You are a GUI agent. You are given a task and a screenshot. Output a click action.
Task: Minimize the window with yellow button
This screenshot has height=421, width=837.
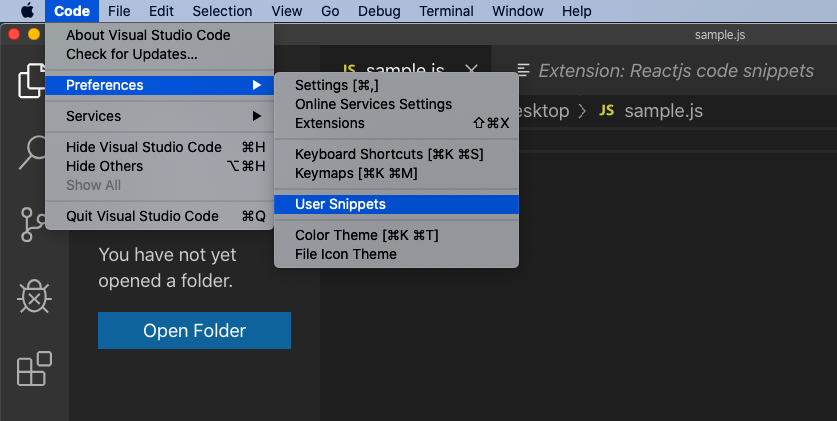point(34,35)
